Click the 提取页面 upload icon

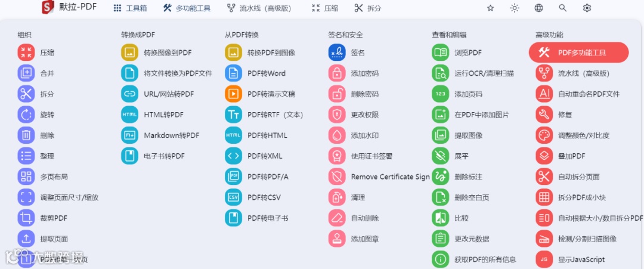tap(26, 239)
